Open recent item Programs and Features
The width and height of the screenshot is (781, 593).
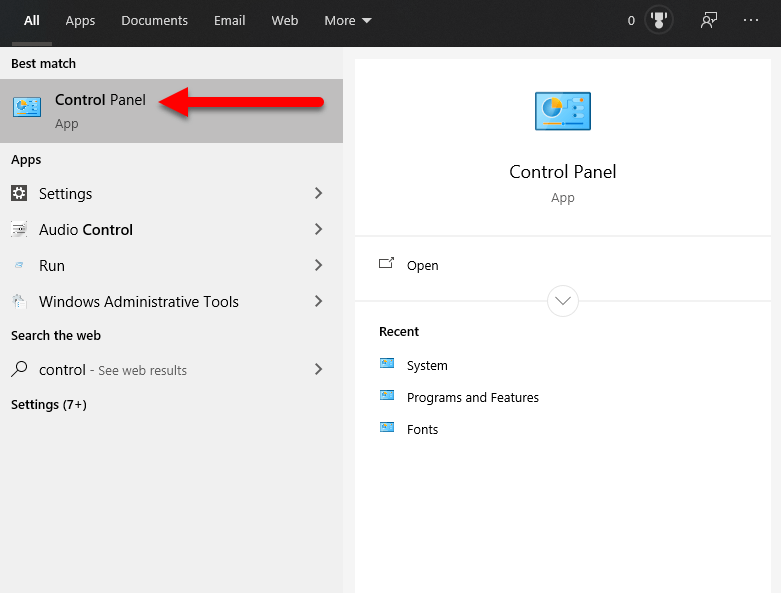[473, 397]
